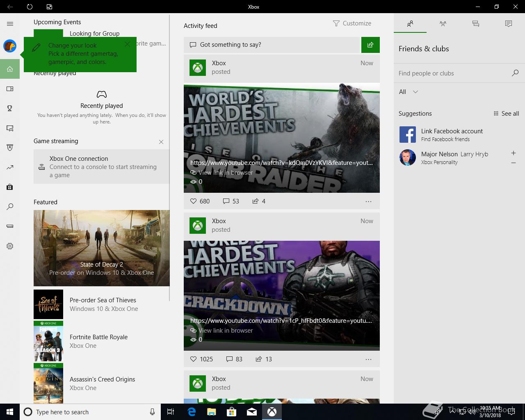Like the Tomb Raider post (680)
The width and height of the screenshot is (525, 420).
click(x=200, y=201)
